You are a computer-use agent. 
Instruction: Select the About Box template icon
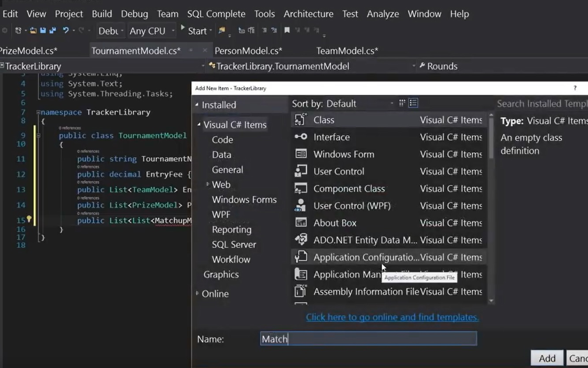click(x=301, y=223)
